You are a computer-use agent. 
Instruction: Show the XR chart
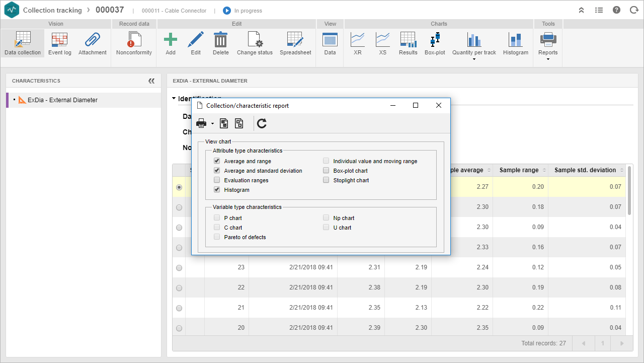(x=358, y=43)
